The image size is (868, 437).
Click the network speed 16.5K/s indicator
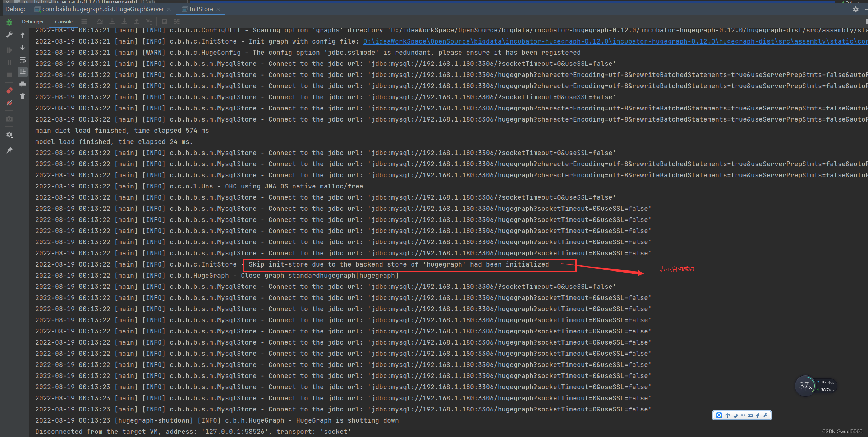click(x=826, y=382)
